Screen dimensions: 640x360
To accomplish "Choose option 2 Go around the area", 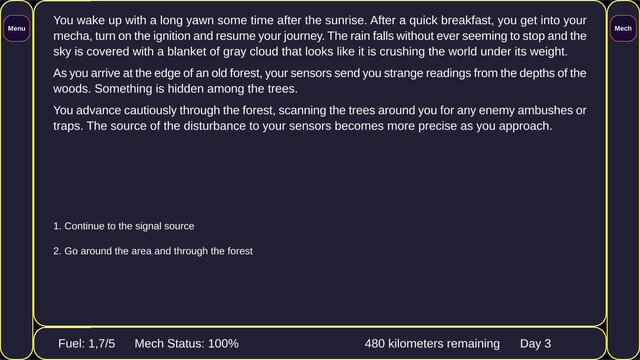I will click(x=153, y=251).
